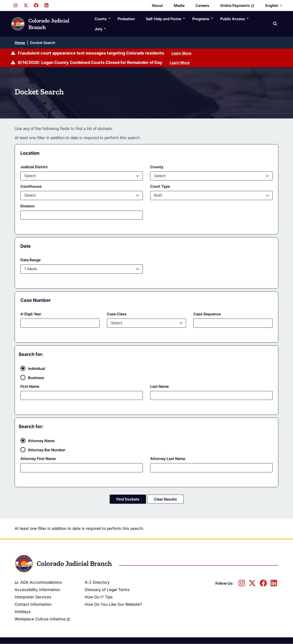Open the Programs menu

203,19
